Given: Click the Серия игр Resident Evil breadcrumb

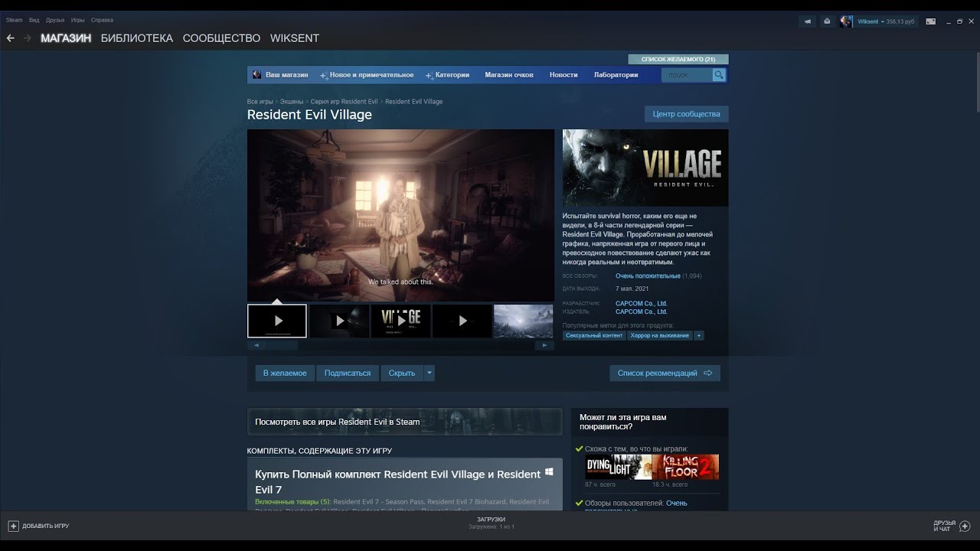Looking at the screenshot, I should click(345, 102).
